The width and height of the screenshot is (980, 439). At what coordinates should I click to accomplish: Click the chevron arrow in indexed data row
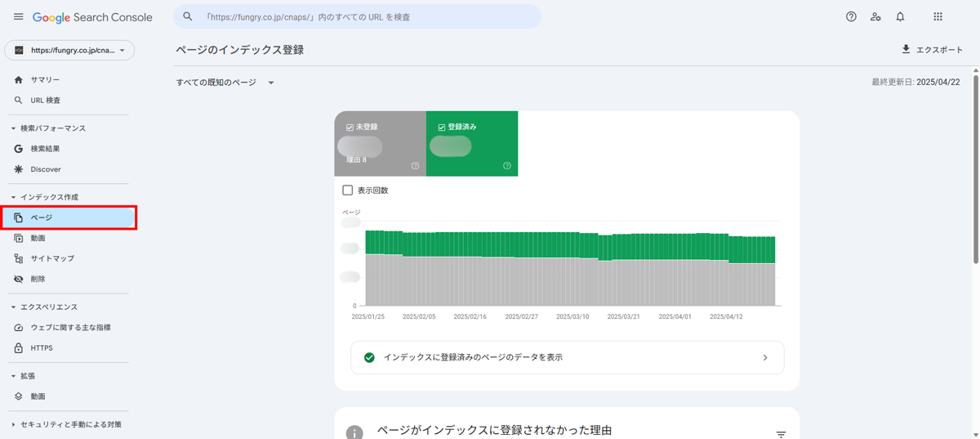point(765,357)
